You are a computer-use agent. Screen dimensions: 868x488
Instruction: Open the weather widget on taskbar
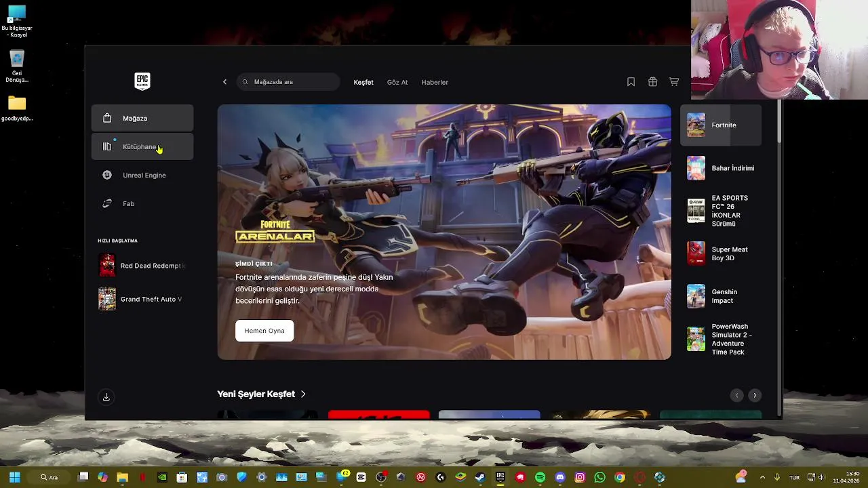click(741, 477)
